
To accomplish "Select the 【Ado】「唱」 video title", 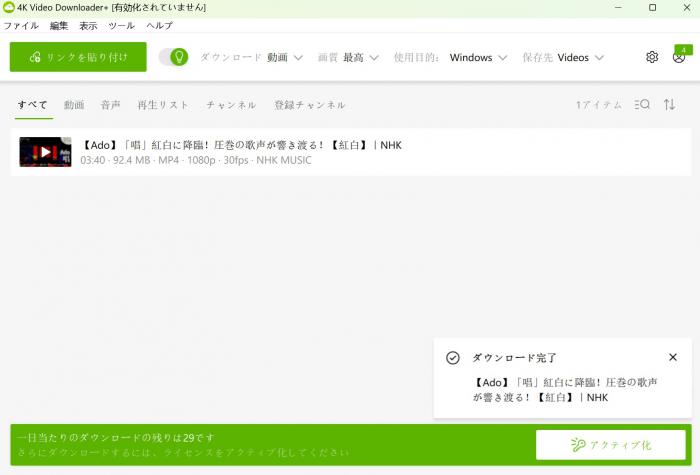I will point(241,145).
